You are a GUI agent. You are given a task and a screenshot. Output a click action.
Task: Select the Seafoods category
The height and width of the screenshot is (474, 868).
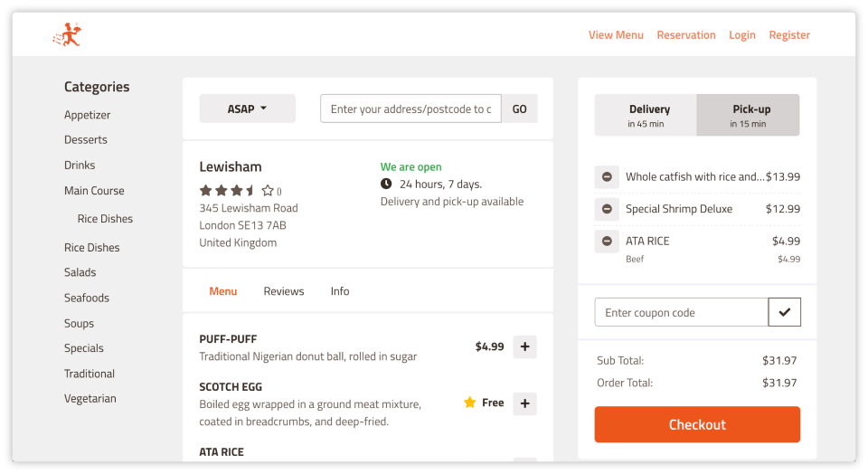pyautogui.click(x=87, y=298)
